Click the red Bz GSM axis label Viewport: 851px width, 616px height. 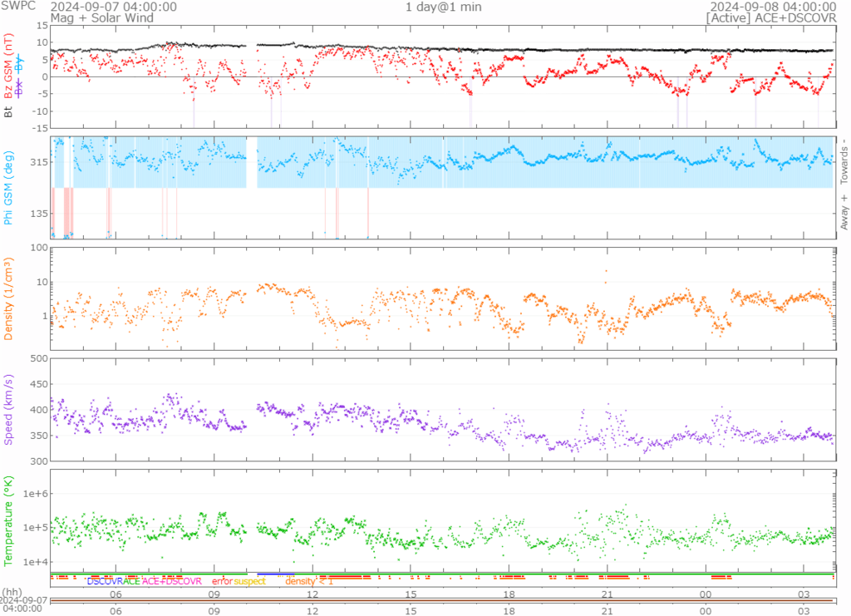pos(8,67)
